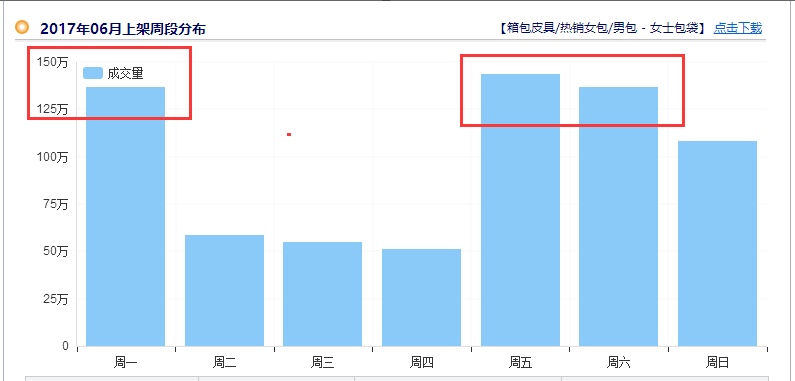Click the chart title 2017年06月上架周段分布
The image size is (795, 381).
tap(123, 29)
